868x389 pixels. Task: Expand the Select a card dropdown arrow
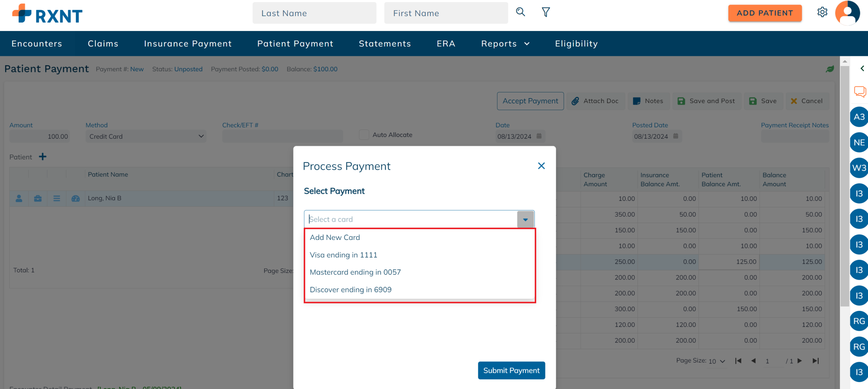click(525, 219)
